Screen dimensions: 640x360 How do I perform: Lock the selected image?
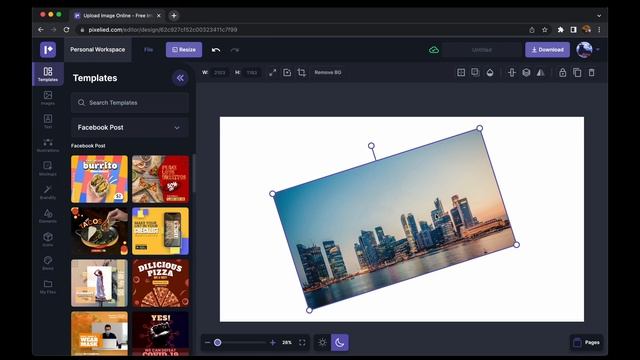(x=562, y=72)
